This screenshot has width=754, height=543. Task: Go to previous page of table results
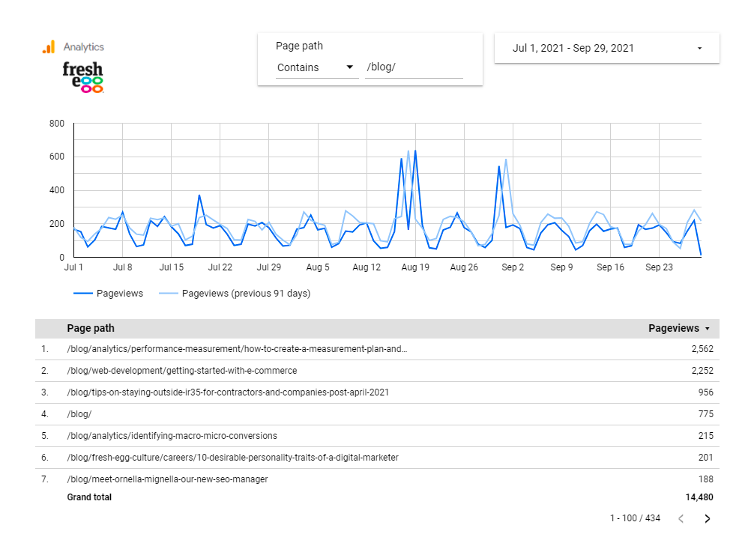point(681,518)
